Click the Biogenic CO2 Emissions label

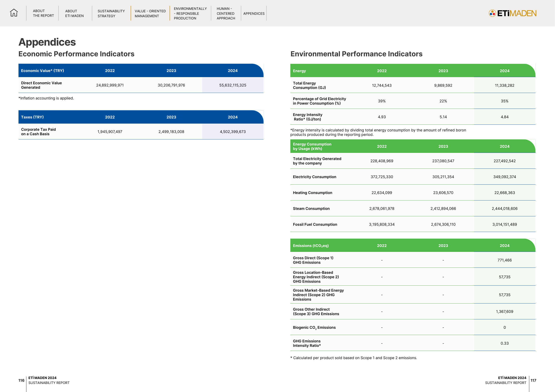tap(314, 327)
